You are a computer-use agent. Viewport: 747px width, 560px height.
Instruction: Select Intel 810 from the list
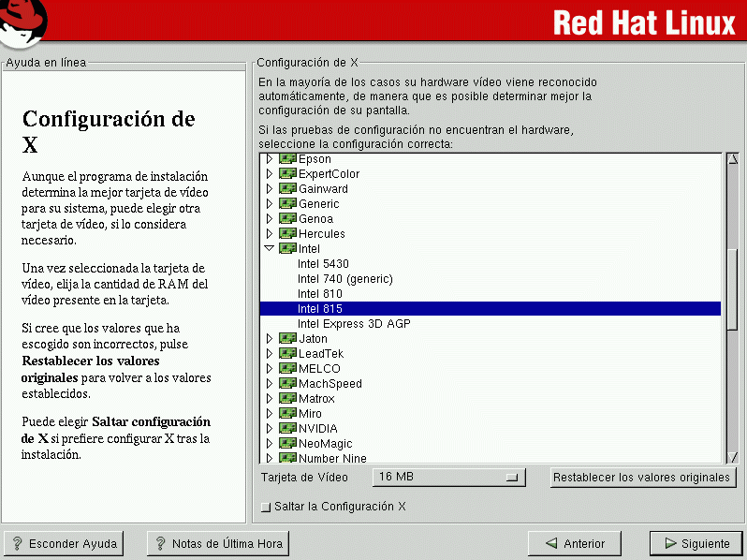(319, 294)
